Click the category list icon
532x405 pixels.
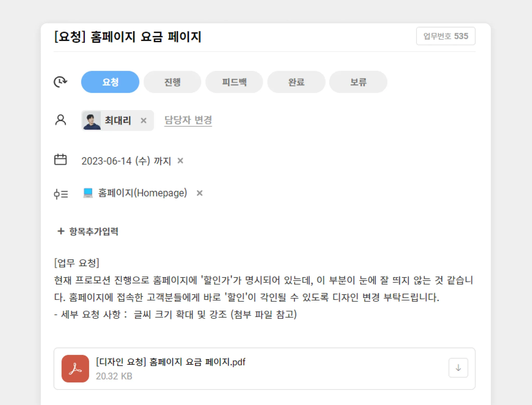61,194
